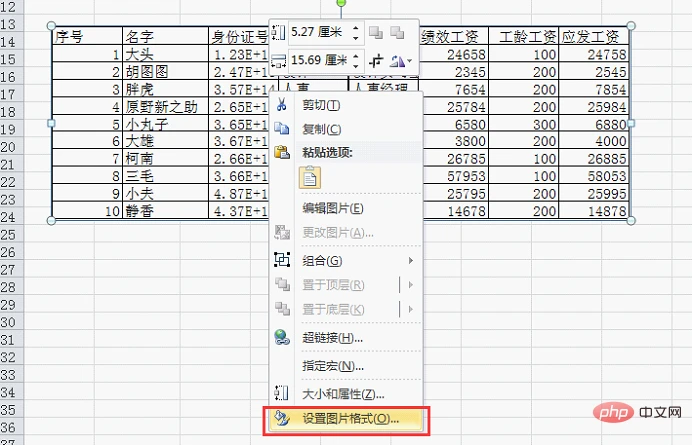Click the name cell 静香 in the picture
This screenshot has height=445, width=692.
click(139, 211)
